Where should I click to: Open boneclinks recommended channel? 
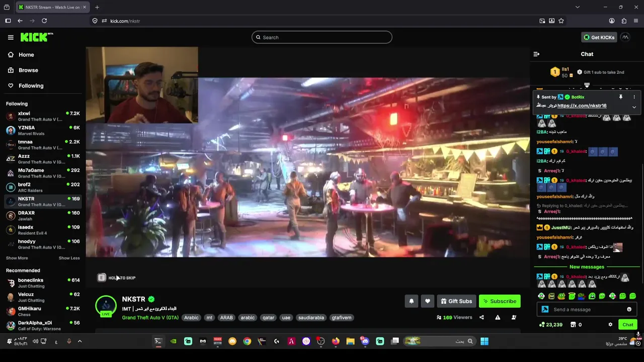pyautogui.click(x=43, y=283)
